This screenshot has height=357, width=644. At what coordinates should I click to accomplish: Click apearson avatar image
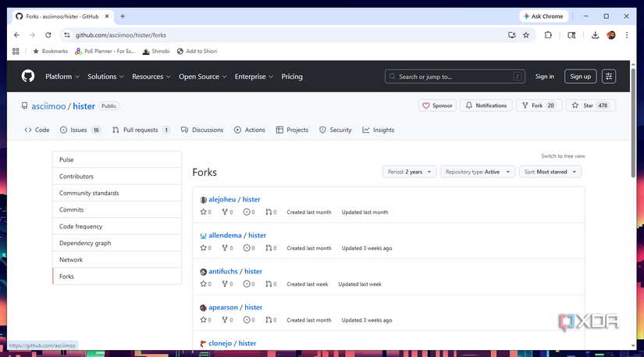(203, 308)
